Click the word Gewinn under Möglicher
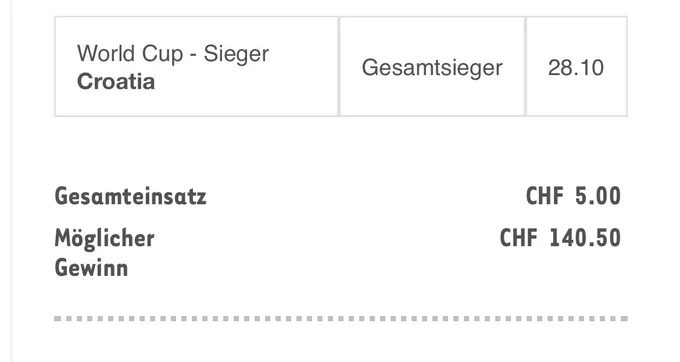680x362 pixels. point(91,267)
